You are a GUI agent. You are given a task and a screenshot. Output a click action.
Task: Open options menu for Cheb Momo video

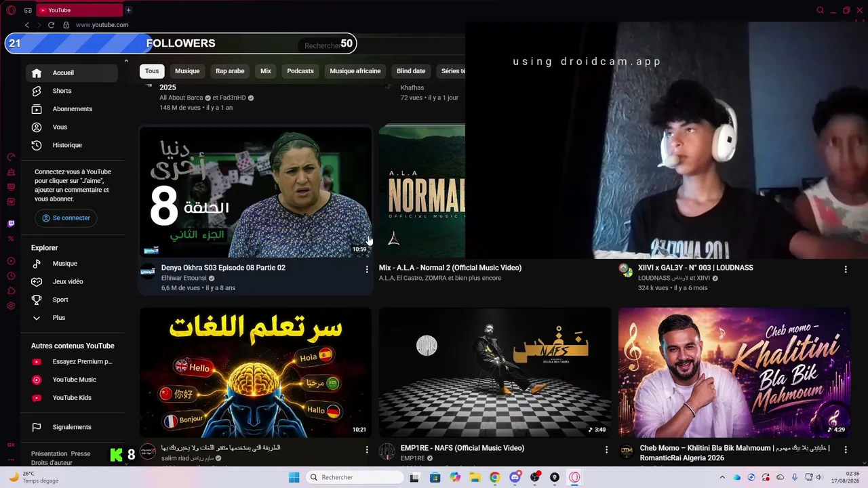tap(846, 450)
